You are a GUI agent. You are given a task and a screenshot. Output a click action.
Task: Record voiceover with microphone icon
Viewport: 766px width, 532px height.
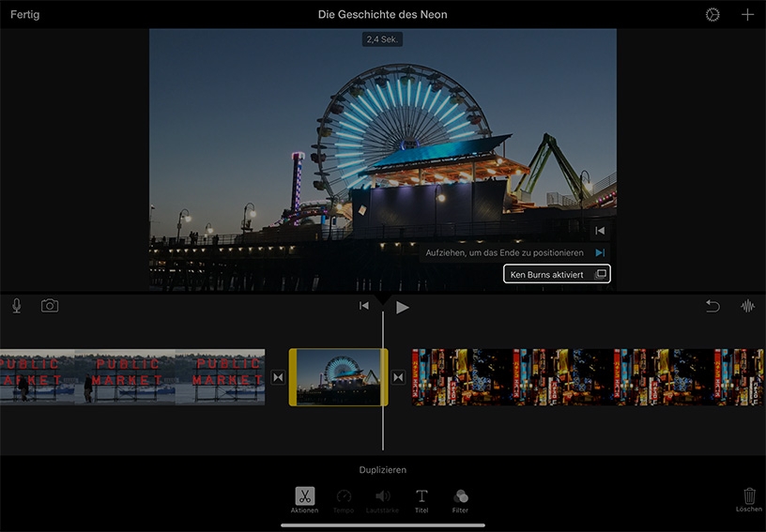(17, 306)
